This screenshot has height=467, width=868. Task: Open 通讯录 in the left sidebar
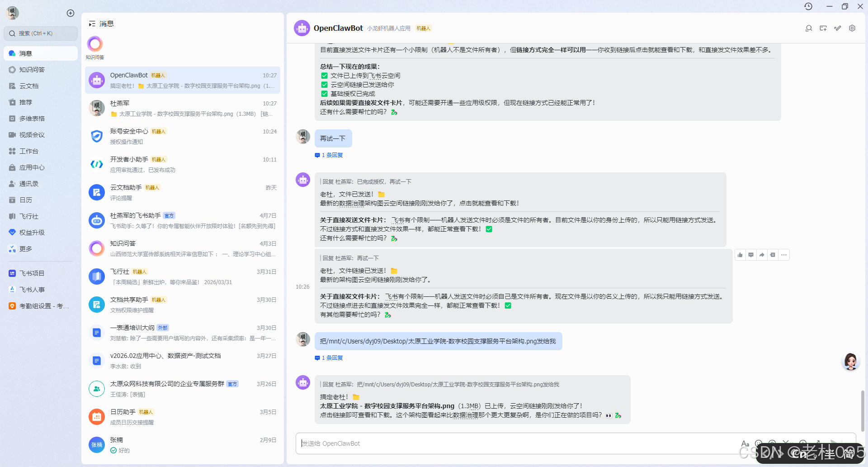(41, 184)
